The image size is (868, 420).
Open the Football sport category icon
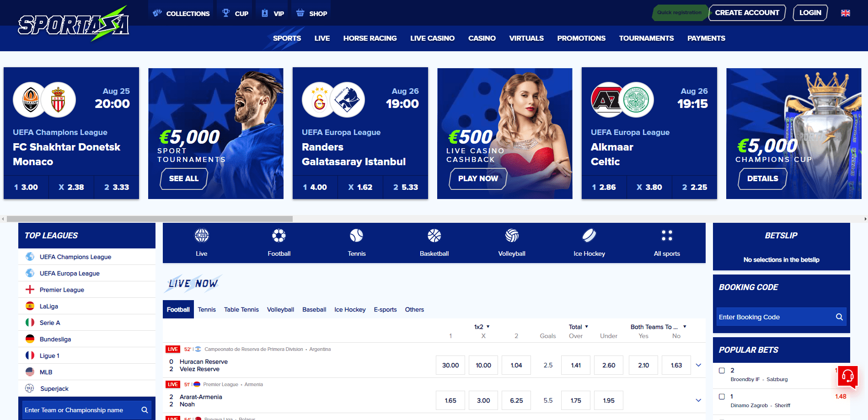(279, 236)
